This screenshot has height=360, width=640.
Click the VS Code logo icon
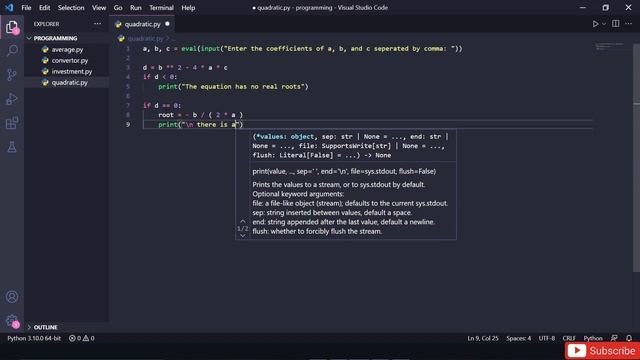coord(9,7)
